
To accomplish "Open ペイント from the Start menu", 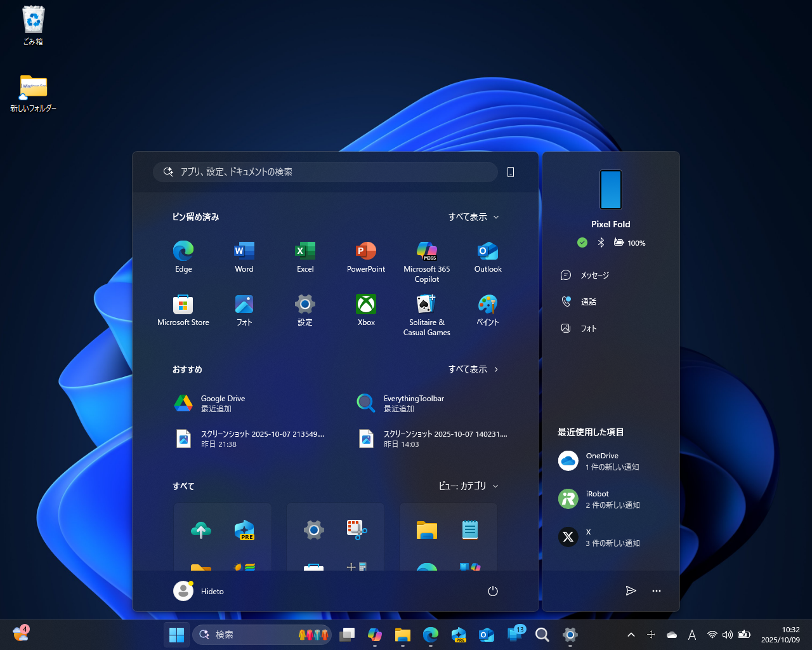I will coord(487,310).
